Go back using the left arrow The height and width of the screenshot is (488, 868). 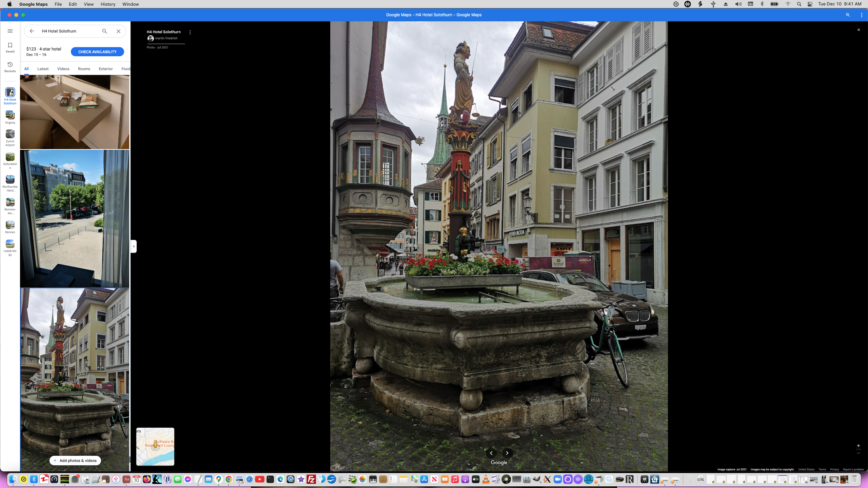click(32, 31)
